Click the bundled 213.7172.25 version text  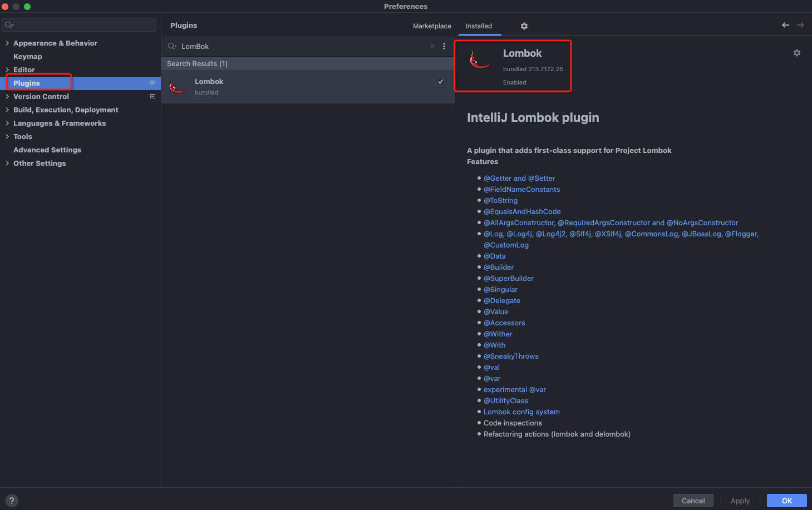533,69
